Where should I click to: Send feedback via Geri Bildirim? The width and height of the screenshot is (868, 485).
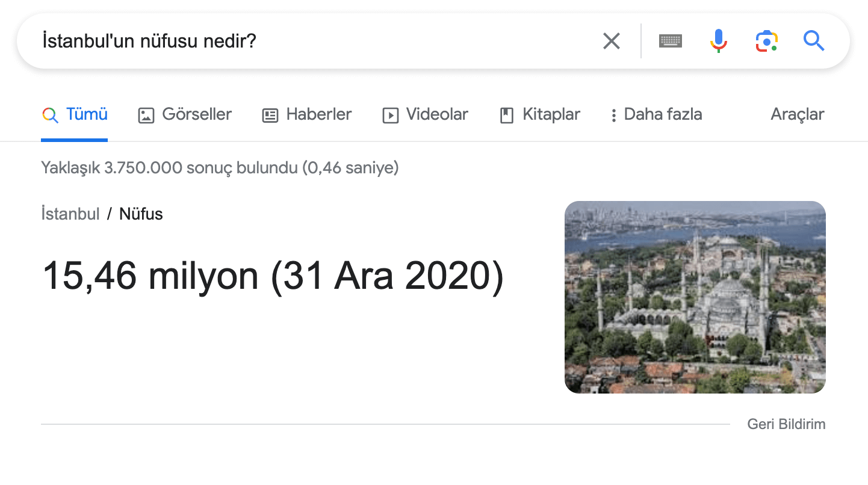786,424
